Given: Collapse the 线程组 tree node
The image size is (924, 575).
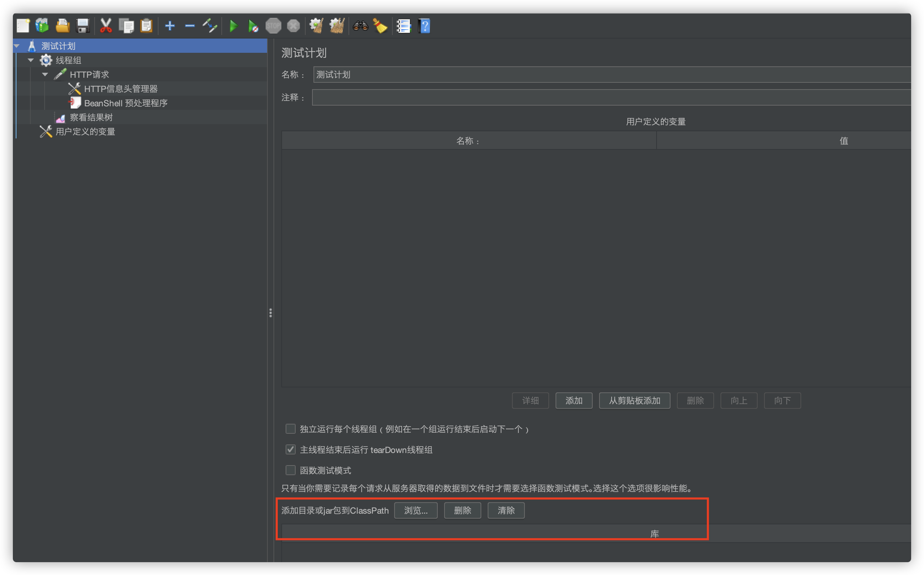Looking at the screenshot, I should [31, 60].
